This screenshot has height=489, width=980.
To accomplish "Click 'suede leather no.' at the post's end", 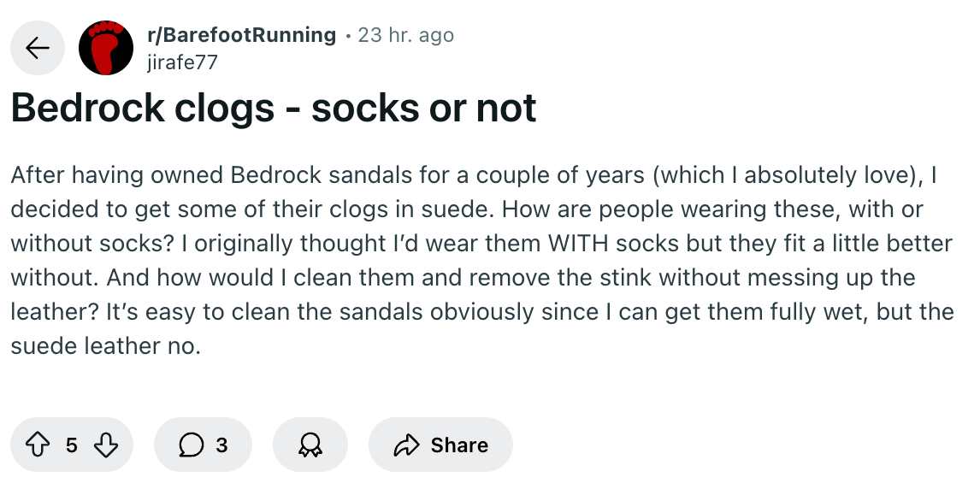I will 106,345.
